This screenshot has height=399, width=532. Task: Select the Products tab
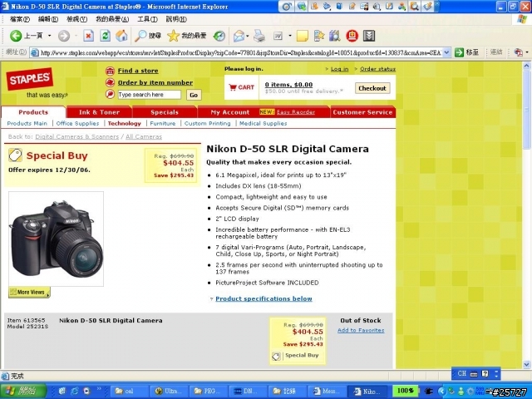[x=33, y=112]
